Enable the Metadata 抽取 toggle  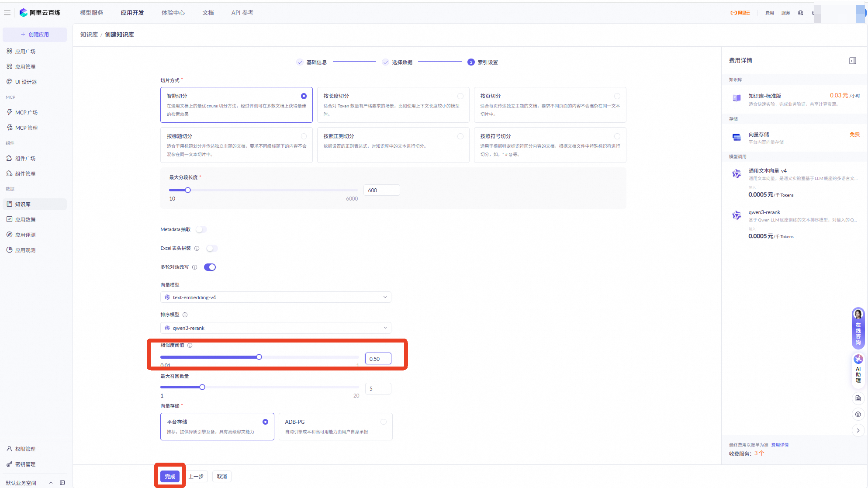(201, 229)
